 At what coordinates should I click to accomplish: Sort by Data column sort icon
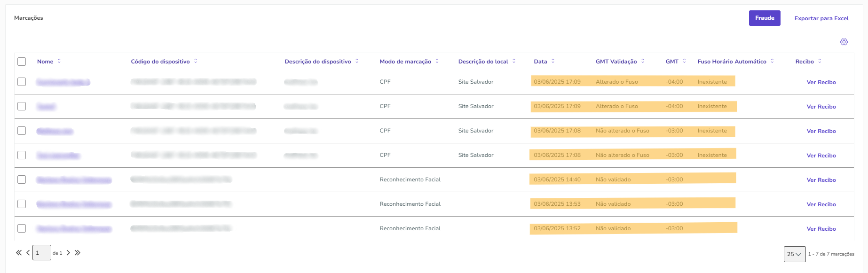click(x=553, y=61)
